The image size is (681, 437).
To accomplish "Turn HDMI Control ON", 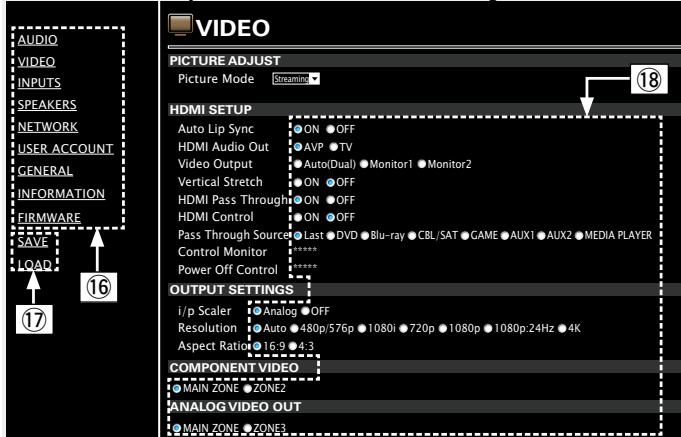I will [x=298, y=217].
